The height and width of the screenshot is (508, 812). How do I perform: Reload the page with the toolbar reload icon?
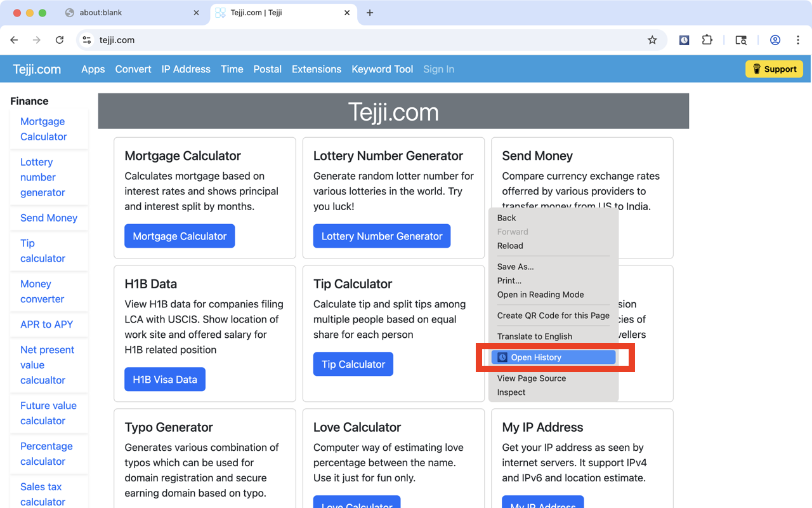[x=60, y=40]
